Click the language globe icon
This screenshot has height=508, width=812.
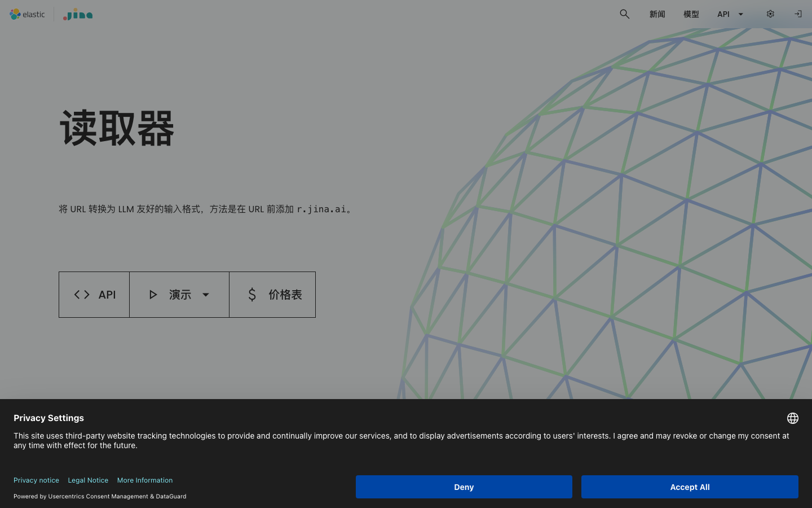click(x=793, y=418)
